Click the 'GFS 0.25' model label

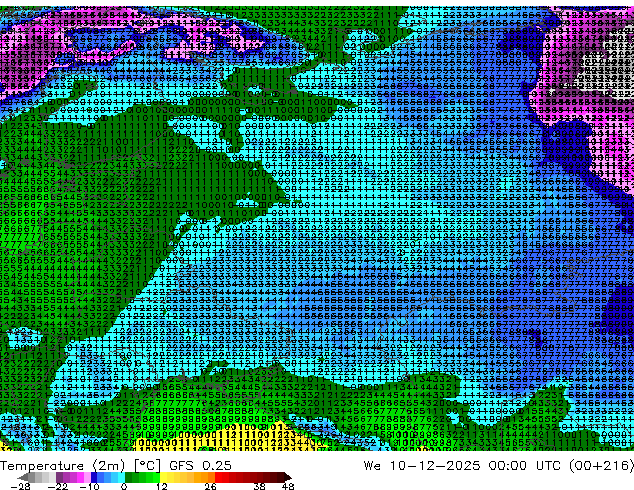pos(200,466)
